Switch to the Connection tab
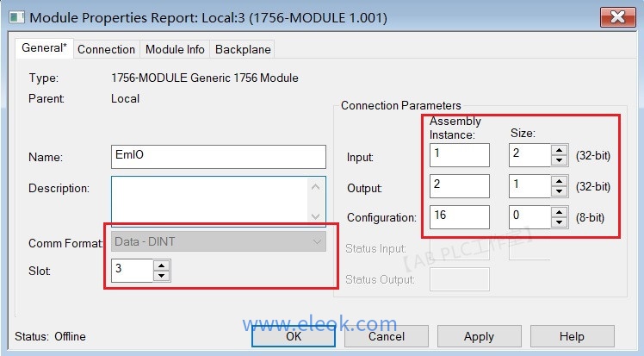 point(106,49)
